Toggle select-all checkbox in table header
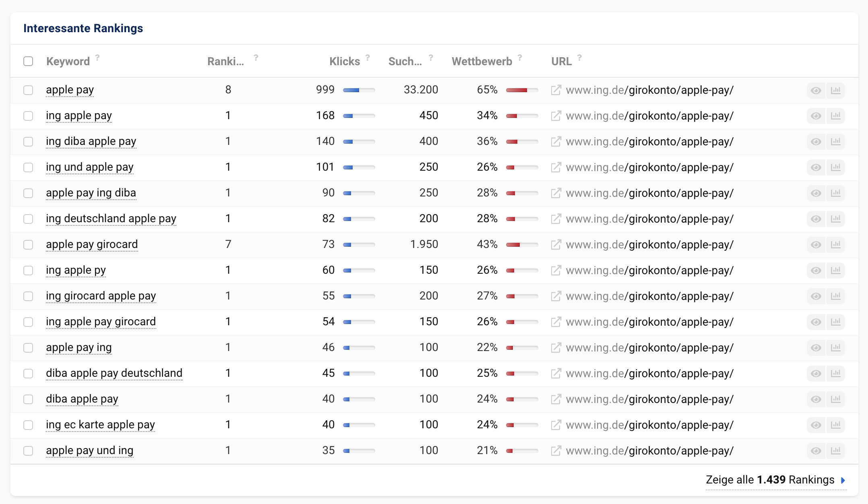The height and width of the screenshot is (504, 868). point(28,61)
